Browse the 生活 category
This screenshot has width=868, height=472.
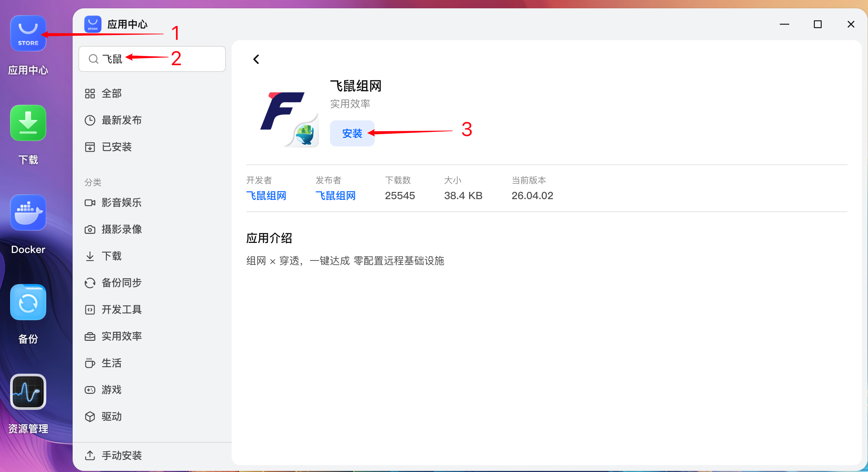tap(152, 363)
